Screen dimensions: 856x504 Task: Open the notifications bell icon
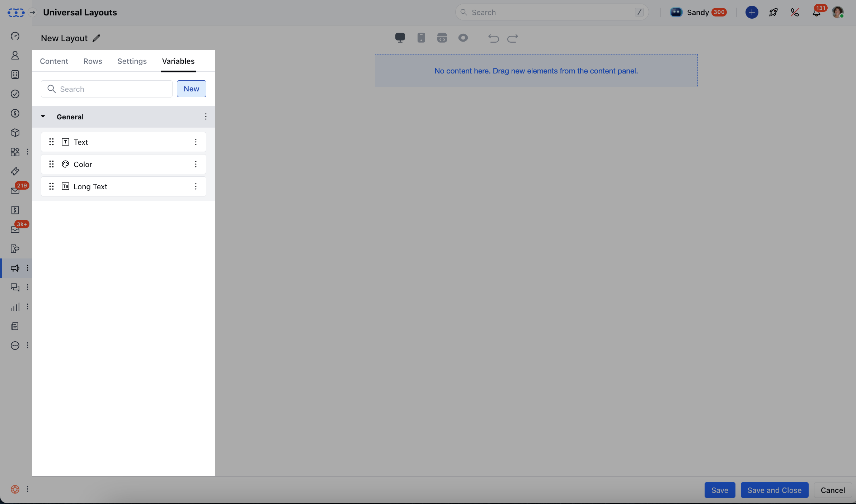[816, 13]
